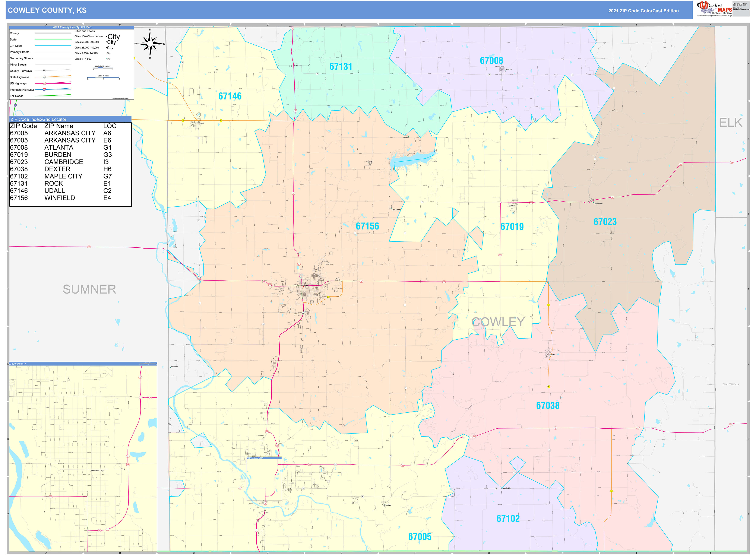Click the State Highways route marker in the legend

[x=44, y=77]
